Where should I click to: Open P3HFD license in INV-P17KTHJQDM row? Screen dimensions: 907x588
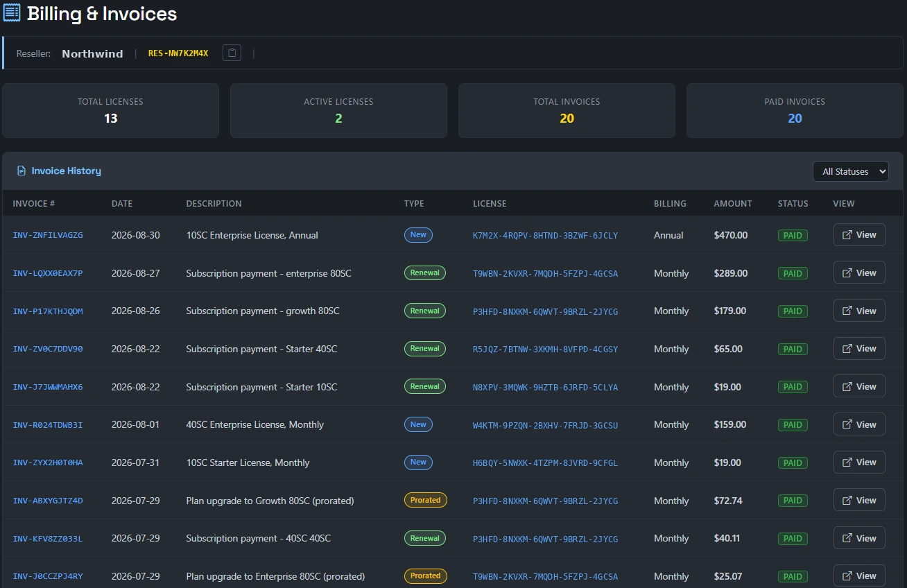tap(545, 311)
